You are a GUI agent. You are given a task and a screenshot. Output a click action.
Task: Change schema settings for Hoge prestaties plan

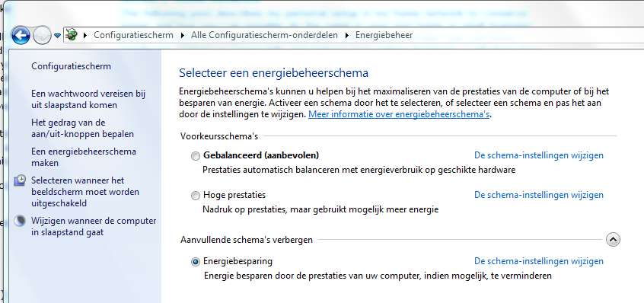pyautogui.click(x=539, y=195)
